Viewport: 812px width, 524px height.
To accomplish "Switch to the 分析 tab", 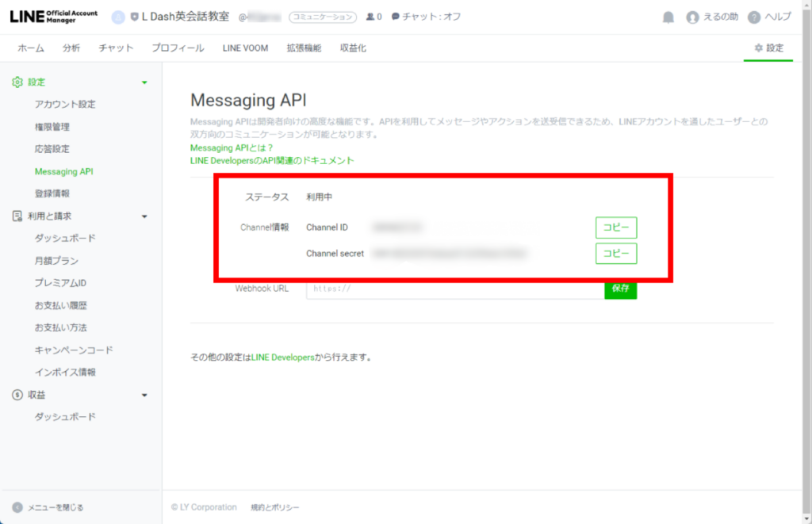I will 71,48.
